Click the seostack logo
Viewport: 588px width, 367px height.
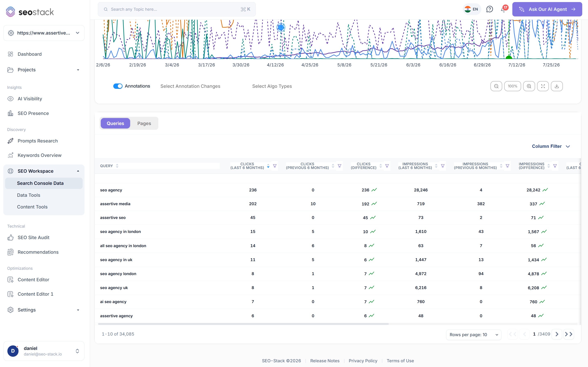click(30, 12)
